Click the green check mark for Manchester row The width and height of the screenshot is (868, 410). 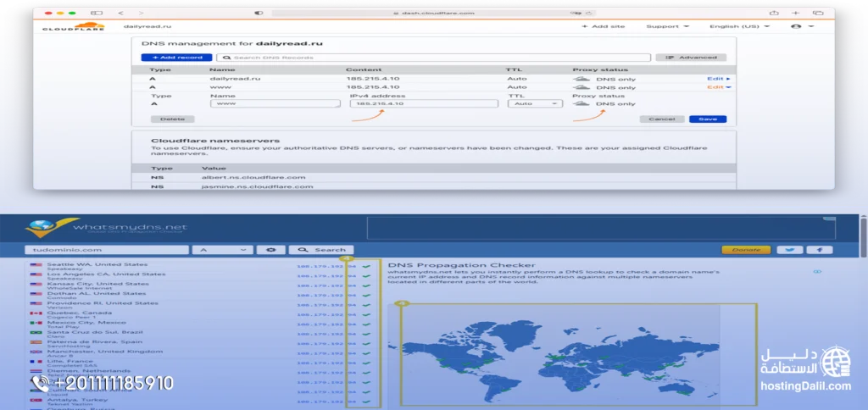pyautogui.click(x=366, y=353)
